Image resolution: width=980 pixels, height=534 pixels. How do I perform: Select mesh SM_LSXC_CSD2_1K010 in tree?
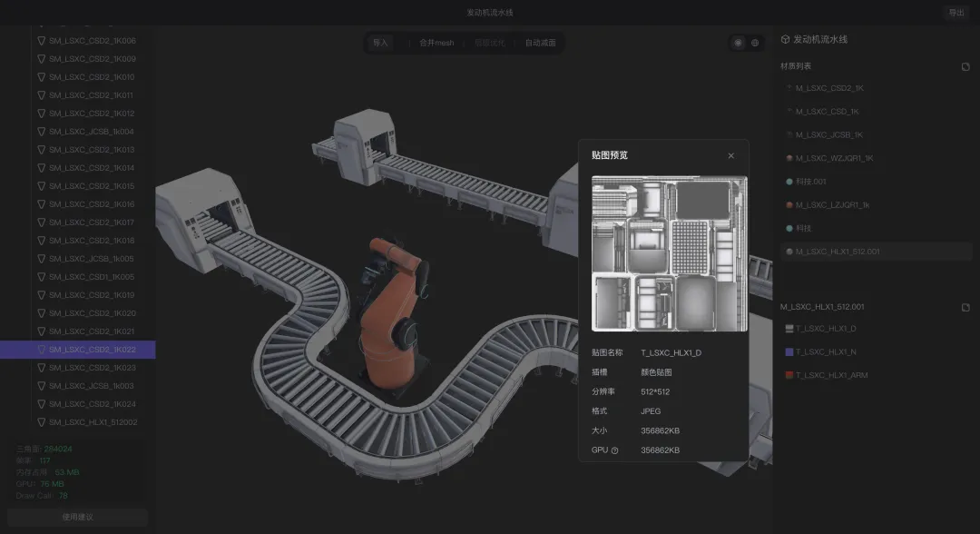pos(93,77)
